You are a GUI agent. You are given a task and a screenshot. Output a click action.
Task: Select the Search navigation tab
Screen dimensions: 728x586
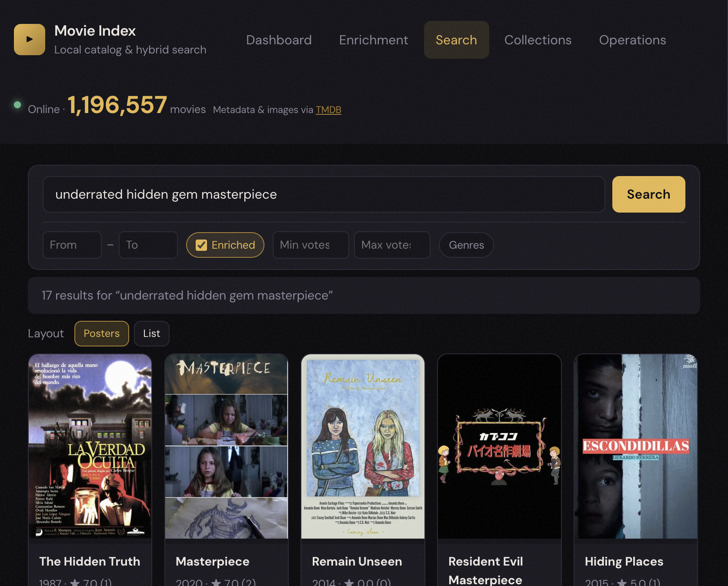coord(456,40)
